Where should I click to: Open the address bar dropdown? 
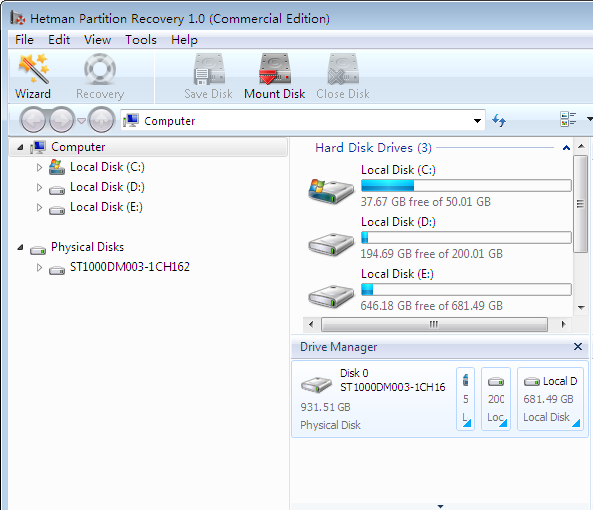tap(477, 121)
